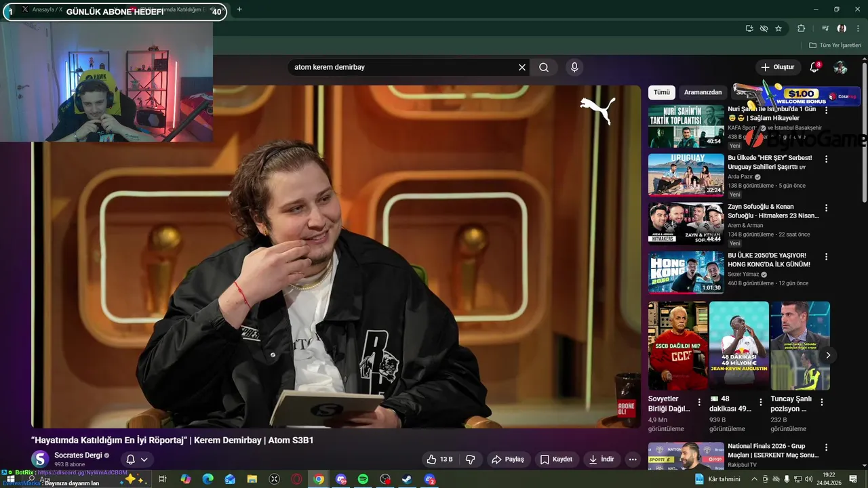Open menu for the Zayn Sofuoğlu video
The width and height of the screenshot is (868, 488).
[826, 208]
